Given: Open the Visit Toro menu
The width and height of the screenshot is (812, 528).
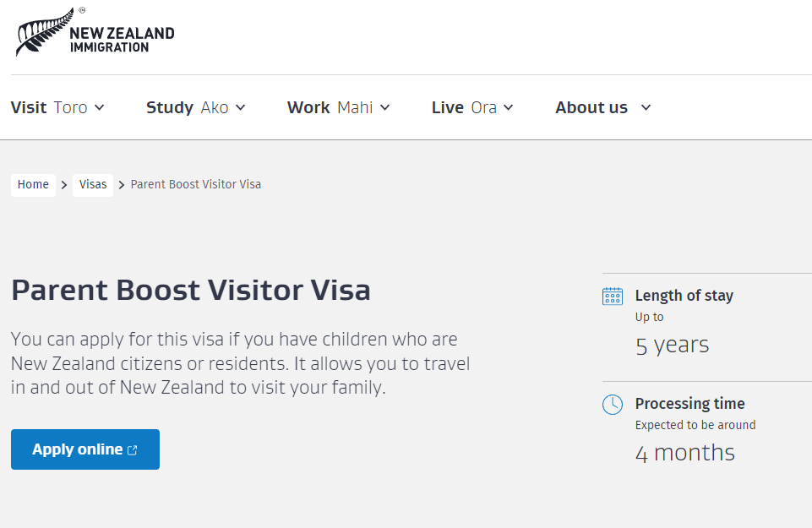Looking at the screenshot, I should (x=49, y=108).
